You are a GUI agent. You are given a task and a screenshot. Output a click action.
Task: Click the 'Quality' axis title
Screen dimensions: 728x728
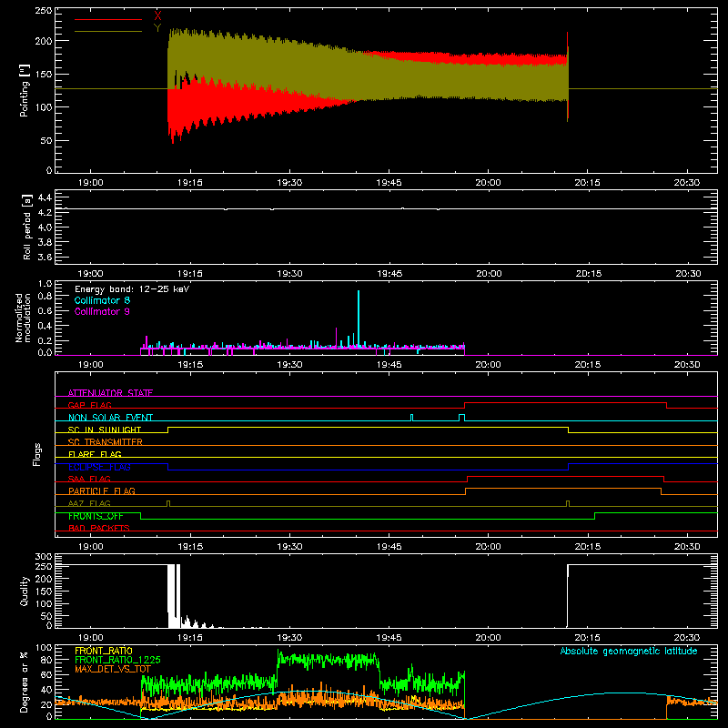(25, 591)
